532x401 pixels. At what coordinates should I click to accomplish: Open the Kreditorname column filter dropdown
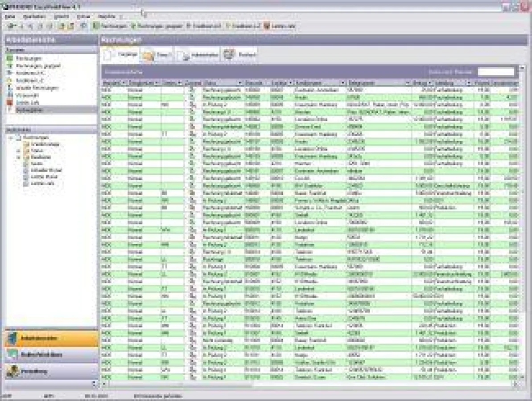click(x=342, y=83)
